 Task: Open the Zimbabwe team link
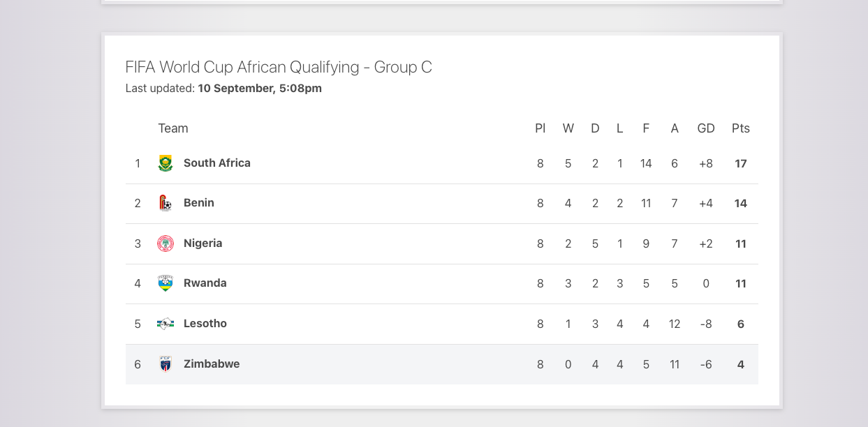tap(212, 364)
